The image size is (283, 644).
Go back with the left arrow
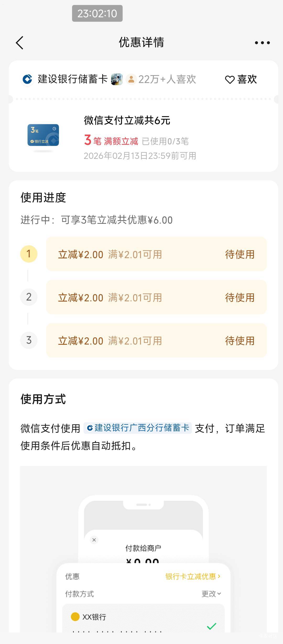click(x=20, y=43)
